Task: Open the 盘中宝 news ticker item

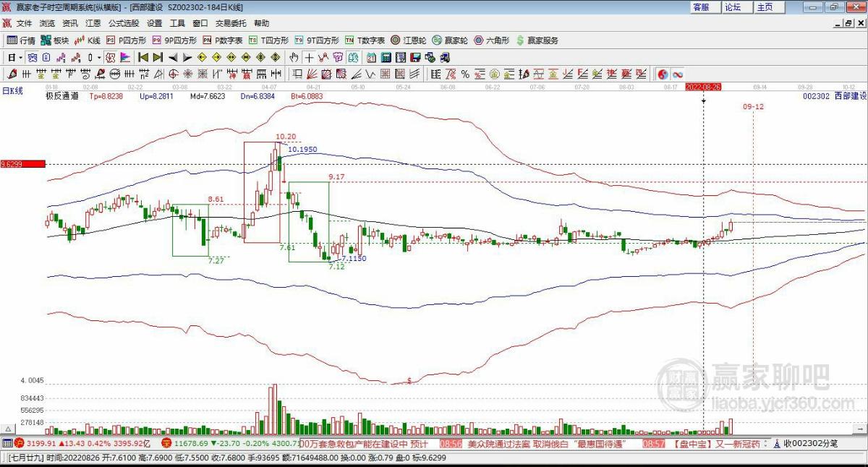Action: click(715, 443)
